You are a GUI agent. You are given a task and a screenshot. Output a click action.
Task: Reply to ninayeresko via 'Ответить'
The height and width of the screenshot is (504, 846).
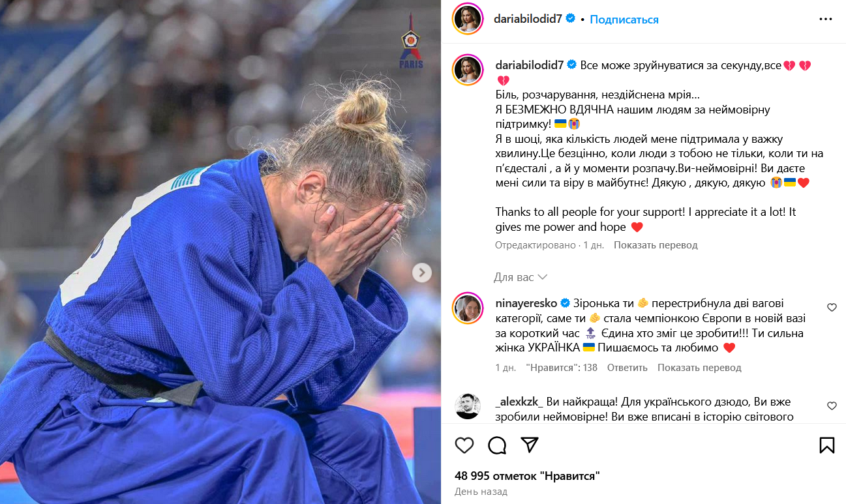pyautogui.click(x=627, y=368)
